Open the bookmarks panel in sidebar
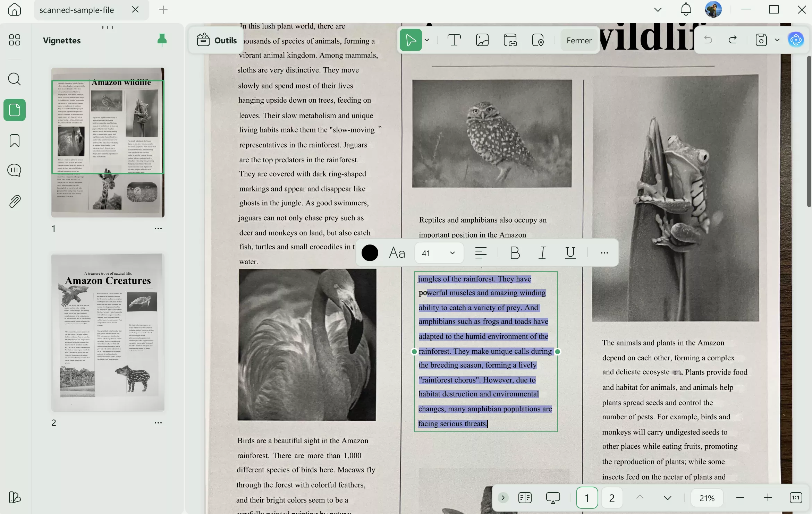Screen dimensions: 812x514 (15, 140)
